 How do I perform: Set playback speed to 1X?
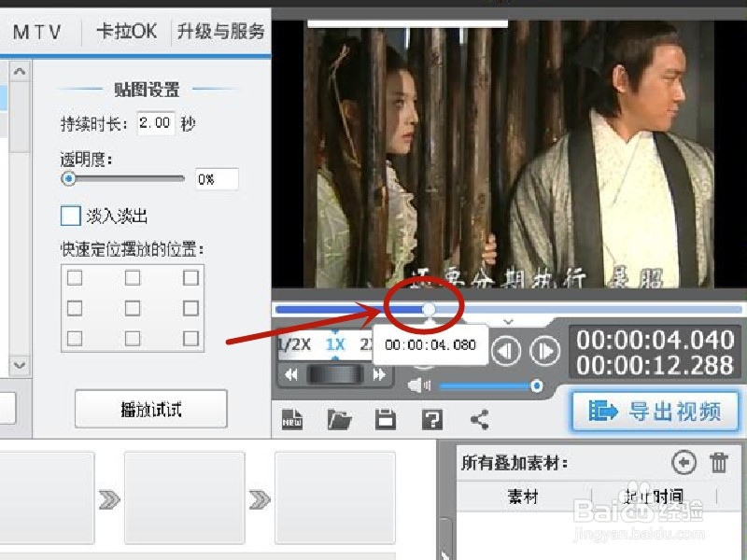pos(335,343)
